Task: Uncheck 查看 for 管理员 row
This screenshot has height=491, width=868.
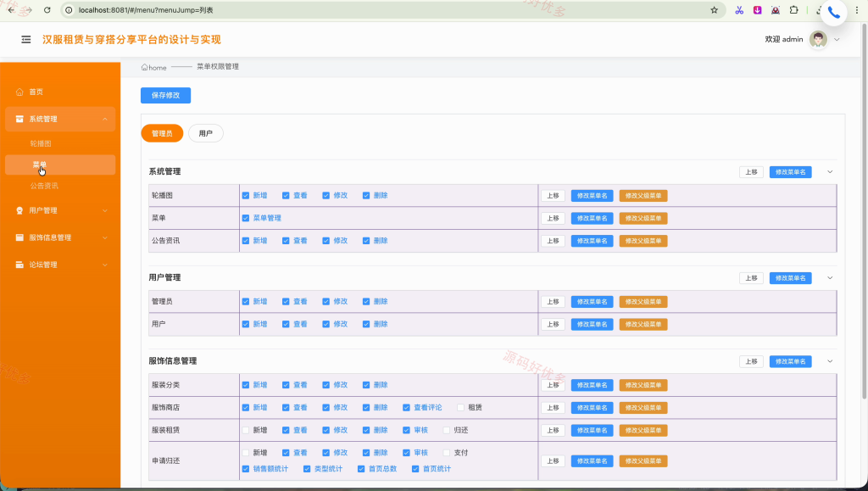Action: click(286, 302)
